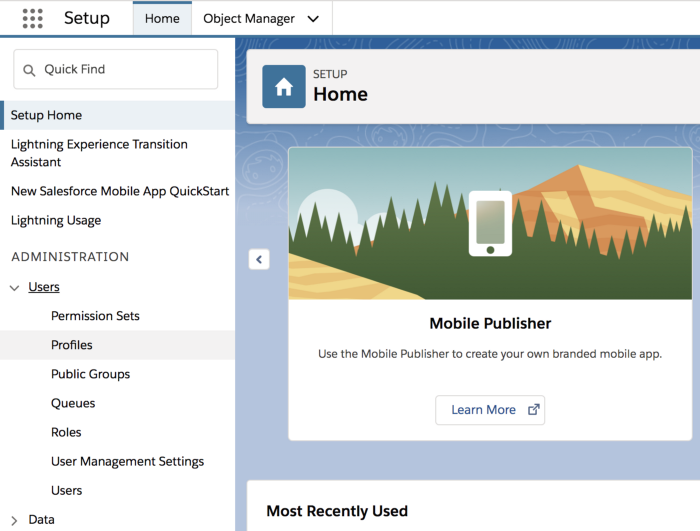Screen dimensions: 700x531
Task: Collapse the Users section chevron
Action: coord(14,288)
